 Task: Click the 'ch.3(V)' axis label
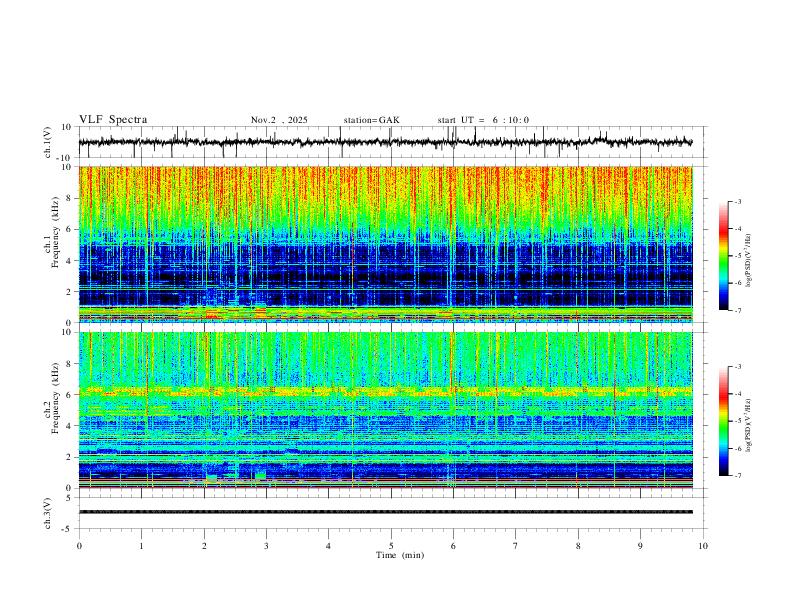pos(48,514)
